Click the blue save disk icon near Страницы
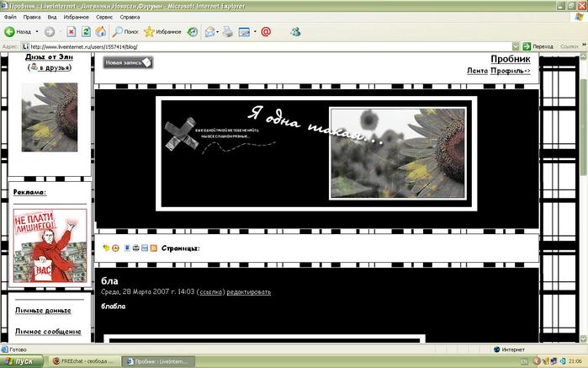Viewport: 588px width, 368px height. tap(145, 248)
